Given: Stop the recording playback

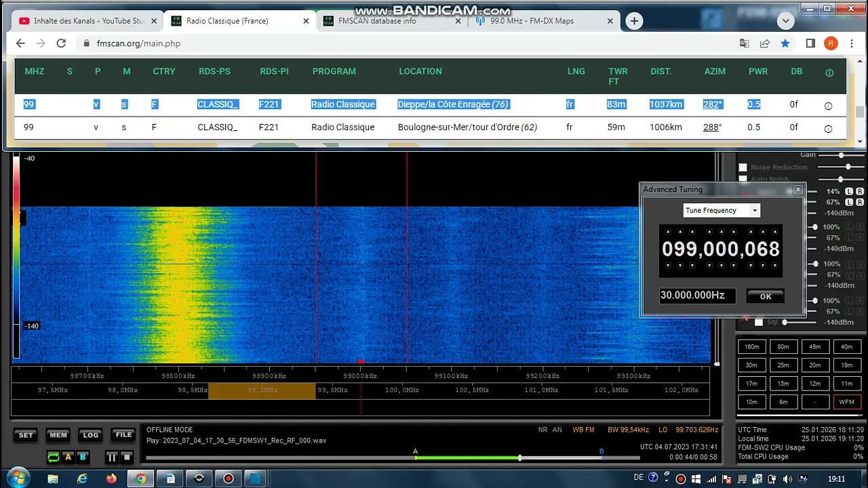Looking at the screenshot, I should pos(127,457).
